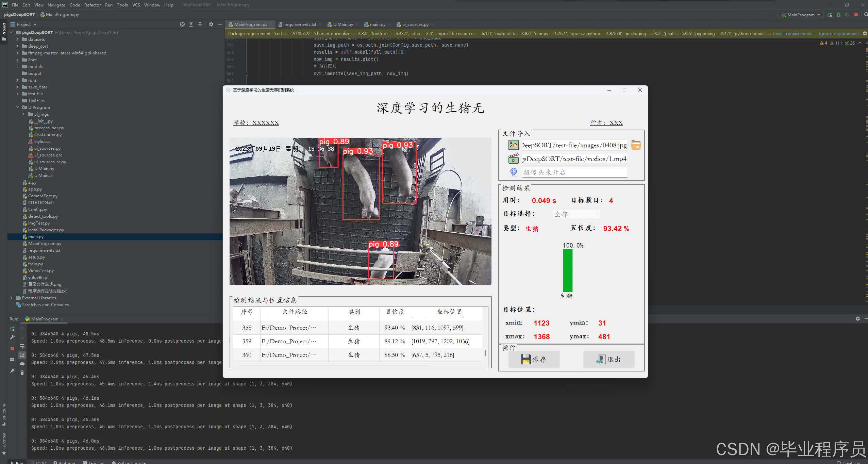Clear all Run console output
Viewport: 868px width, 464px height.
22,373
